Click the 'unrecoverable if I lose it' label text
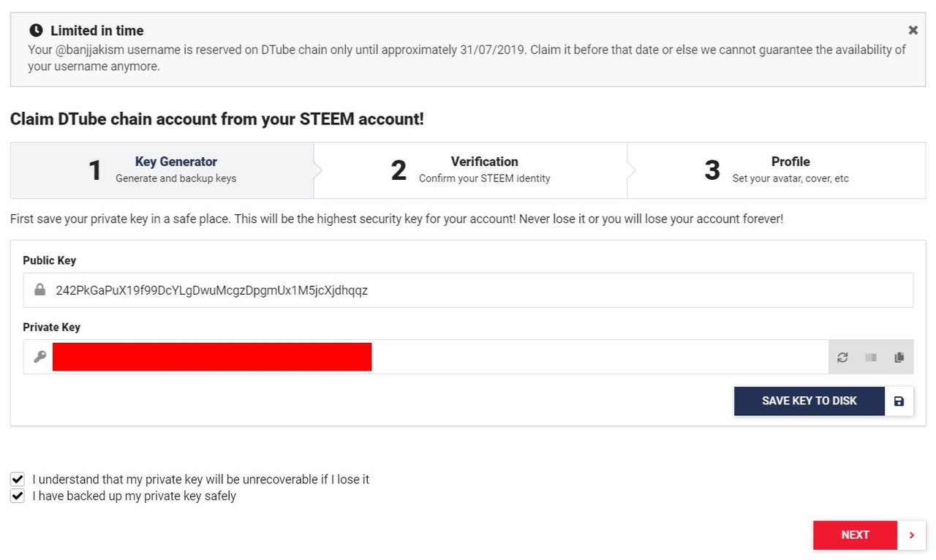The height and width of the screenshot is (560, 936). pos(201,480)
